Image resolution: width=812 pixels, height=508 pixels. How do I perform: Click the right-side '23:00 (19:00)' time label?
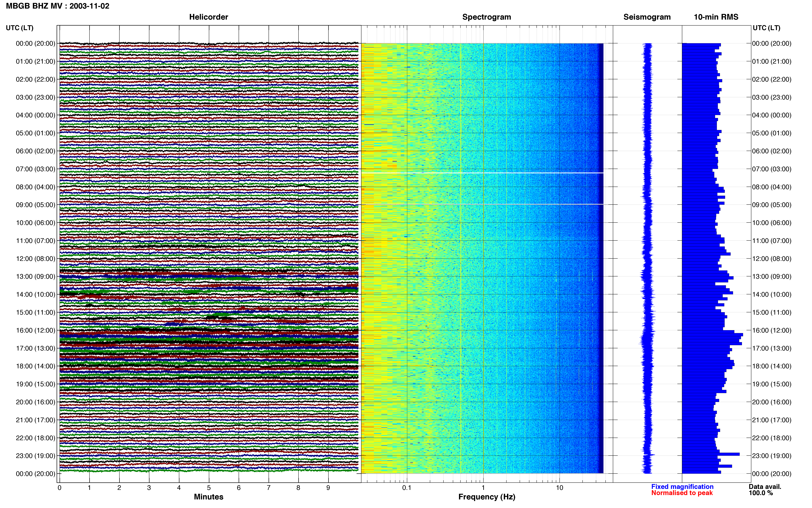(772, 456)
